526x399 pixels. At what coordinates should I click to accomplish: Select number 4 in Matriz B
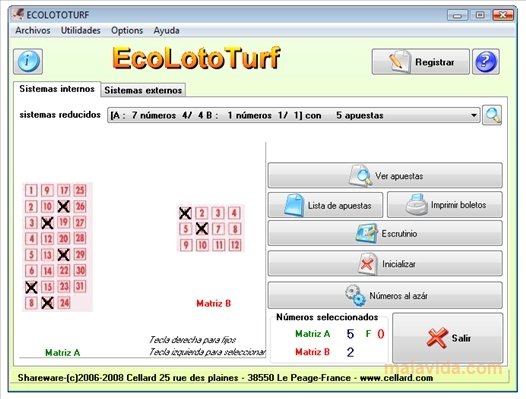point(234,213)
